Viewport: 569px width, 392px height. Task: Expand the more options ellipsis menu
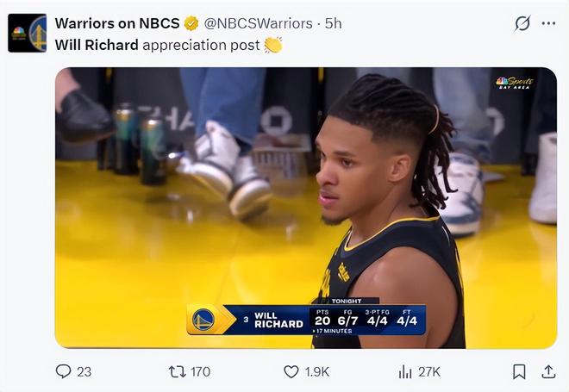click(548, 23)
